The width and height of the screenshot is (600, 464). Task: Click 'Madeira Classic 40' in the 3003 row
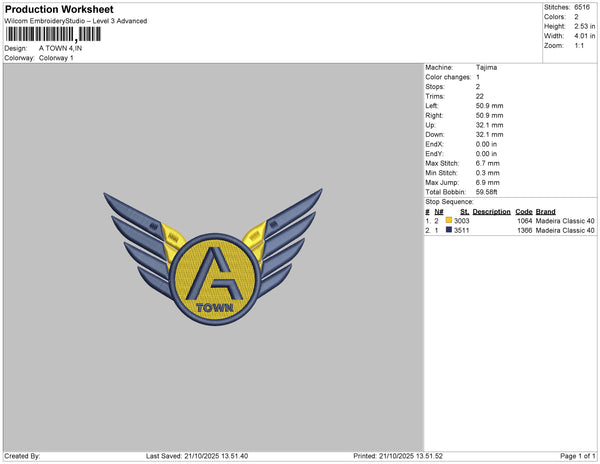pos(565,221)
